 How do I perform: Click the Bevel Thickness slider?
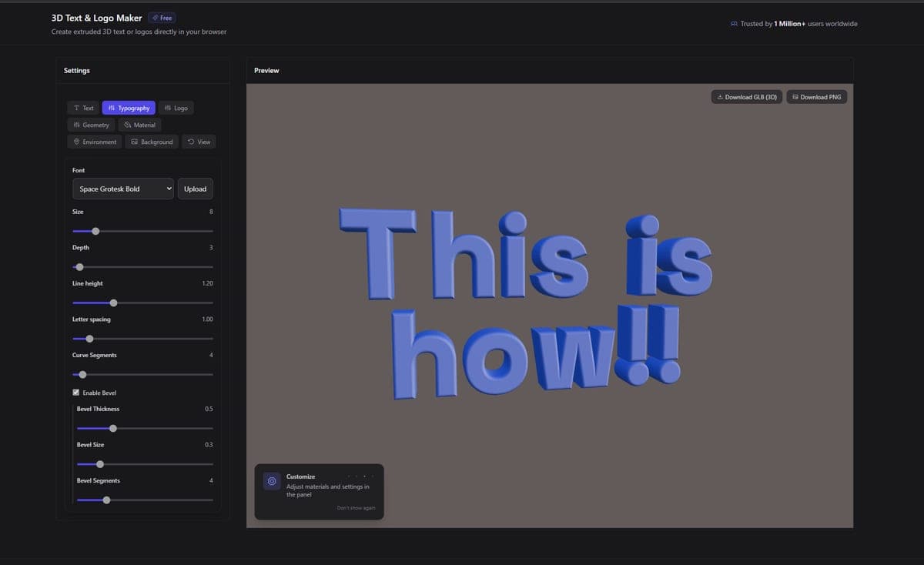[145, 428]
